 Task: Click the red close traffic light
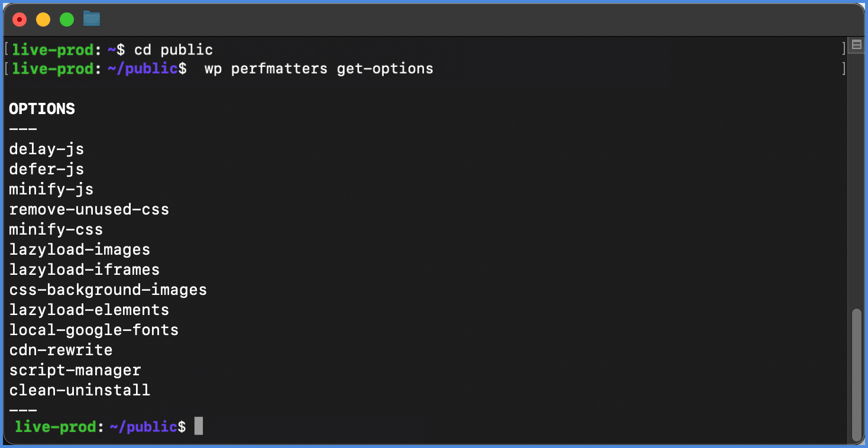(x=20, y=19)
